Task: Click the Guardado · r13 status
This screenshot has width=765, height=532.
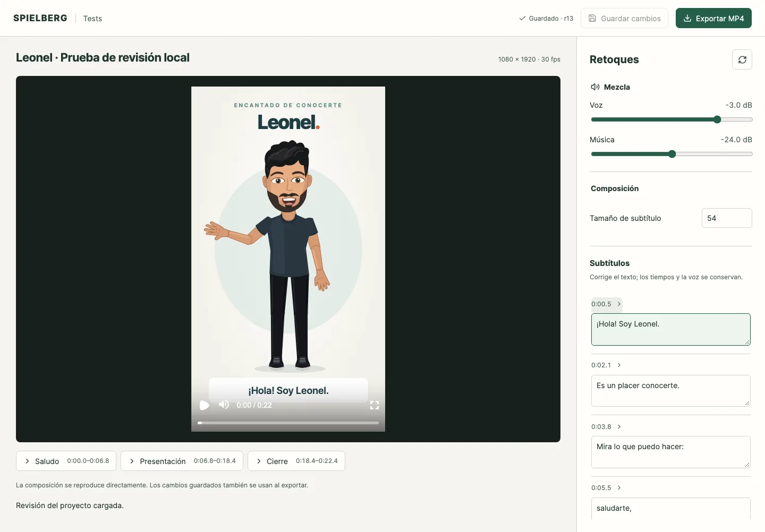Action: [x=546, y=18]
